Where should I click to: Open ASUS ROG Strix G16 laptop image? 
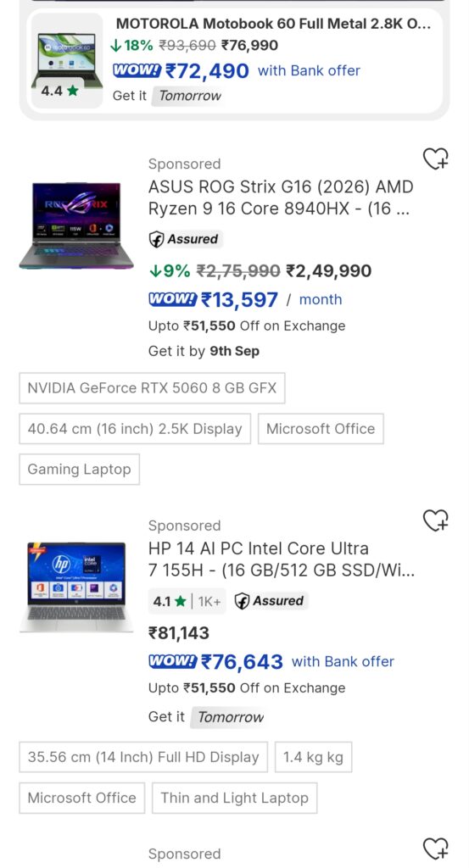pyautogui.click(x=76, y=225)
